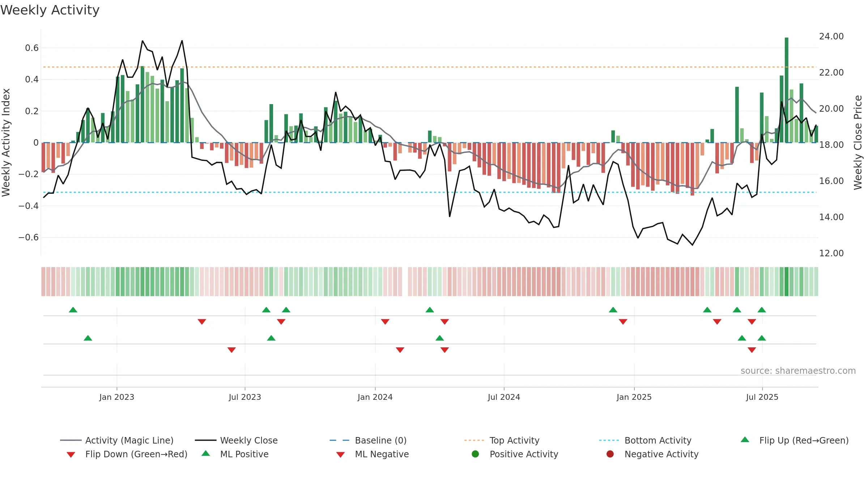
Task: Toggle the Top Activity legend entry
Action: tap(502, 440)
